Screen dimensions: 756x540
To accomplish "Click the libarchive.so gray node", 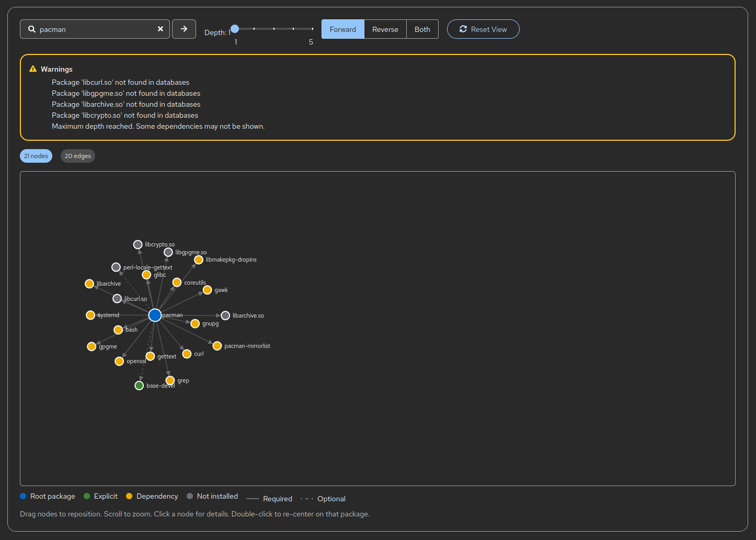I will point(225,316).
